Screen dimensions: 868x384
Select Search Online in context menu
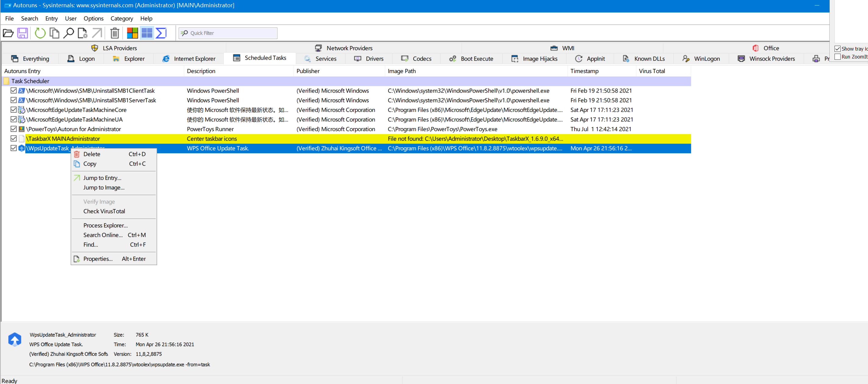point(114,235)
